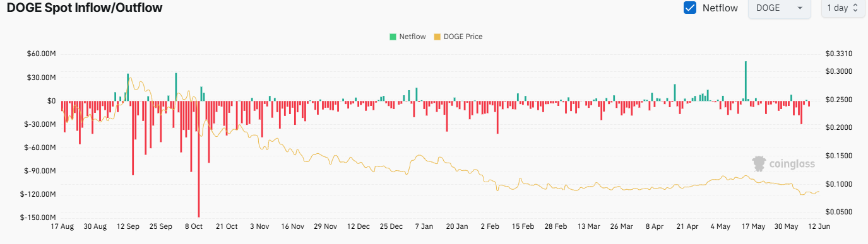Image resolution: width=868 pixels, height=244 pixels.
Task: Click the green Netflow legend swatch
Action: [x=393, y=37]
